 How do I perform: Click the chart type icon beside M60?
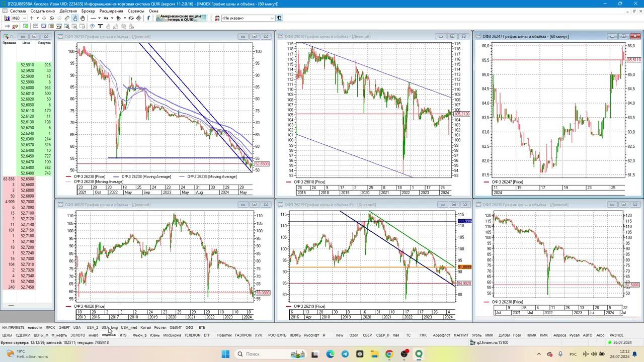point(7,18)
